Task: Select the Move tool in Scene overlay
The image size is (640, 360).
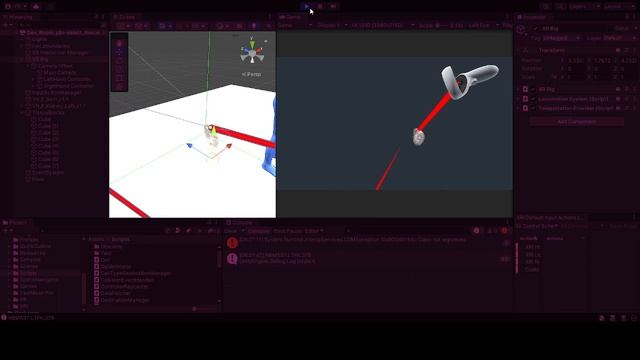Action: click(x=119, y=52)
